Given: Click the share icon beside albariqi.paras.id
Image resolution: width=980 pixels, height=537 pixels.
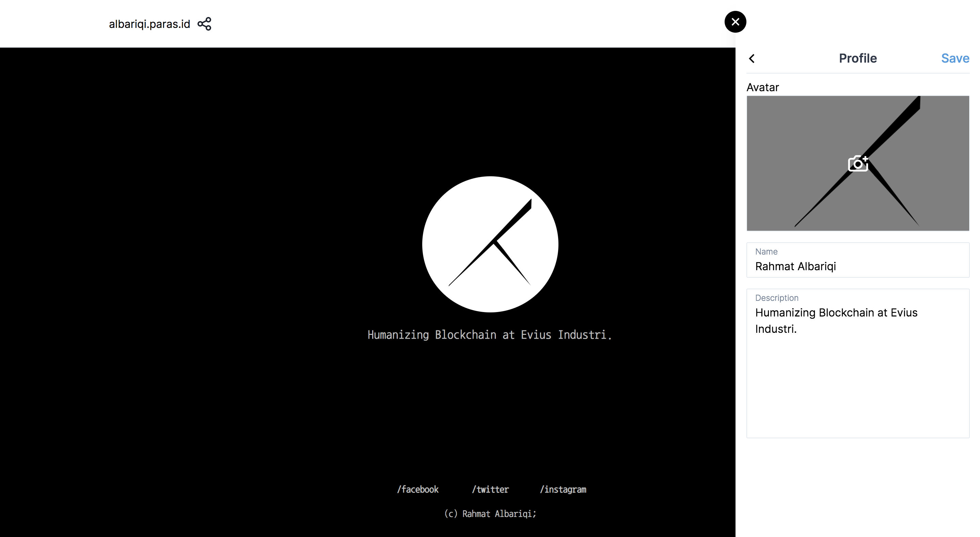Looking at the screenshot, I should tap(204, 24).
